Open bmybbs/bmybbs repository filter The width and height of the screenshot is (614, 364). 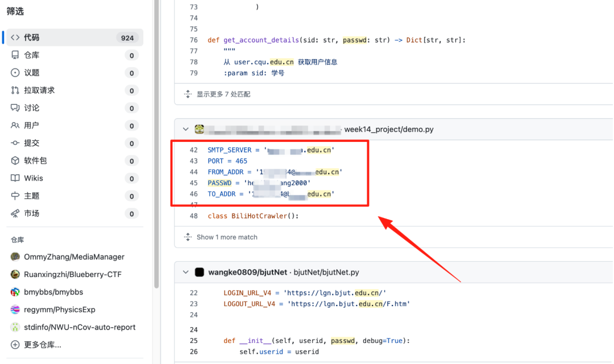click(53, 292)
